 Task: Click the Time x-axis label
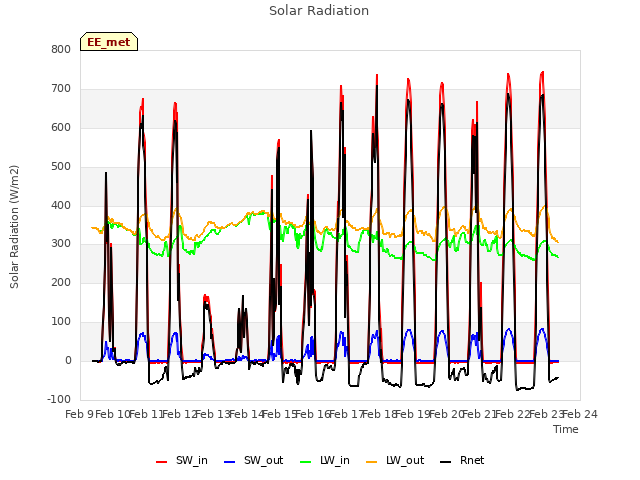[566, 429]
